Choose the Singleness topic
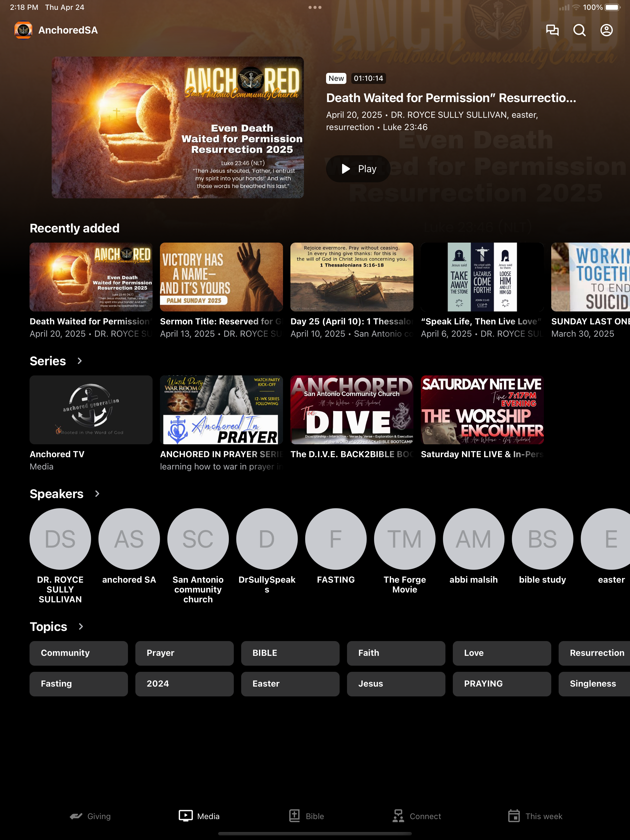The width and height of the screenshot is (630, 840). [594, 684]
